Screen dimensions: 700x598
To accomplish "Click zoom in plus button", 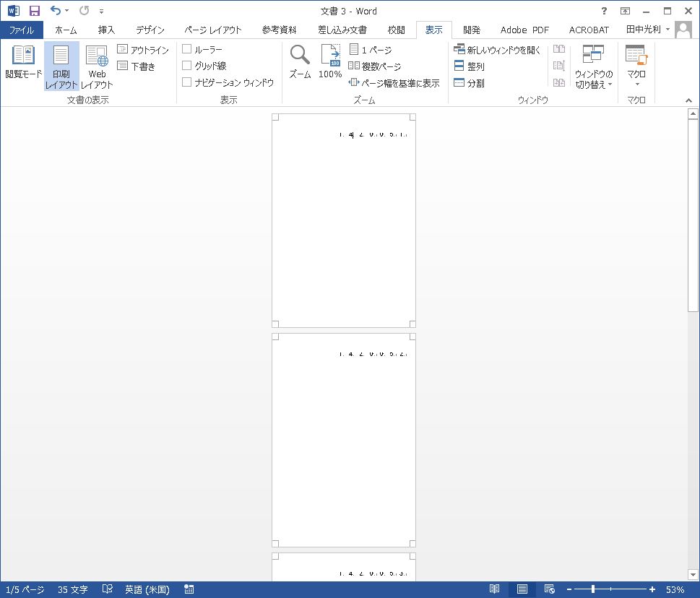I will coord(652,589).
